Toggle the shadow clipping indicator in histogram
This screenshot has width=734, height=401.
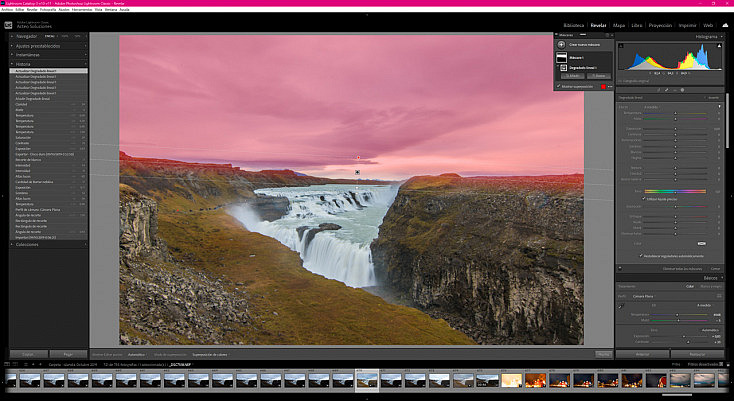(621, 46)
